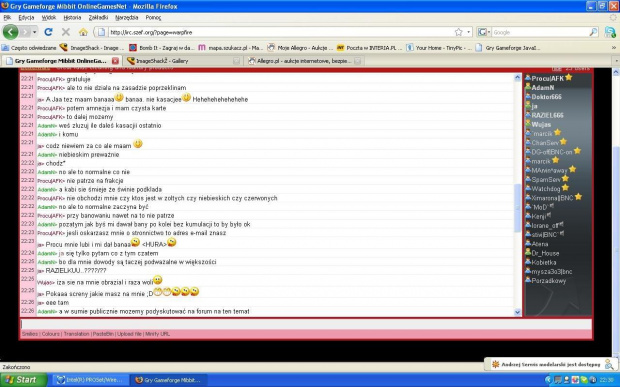Bookmark page with the star icon

458,32
